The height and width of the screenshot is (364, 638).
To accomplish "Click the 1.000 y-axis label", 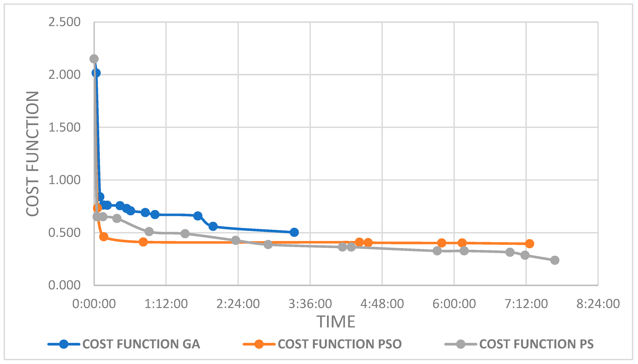I will point(64,180).
